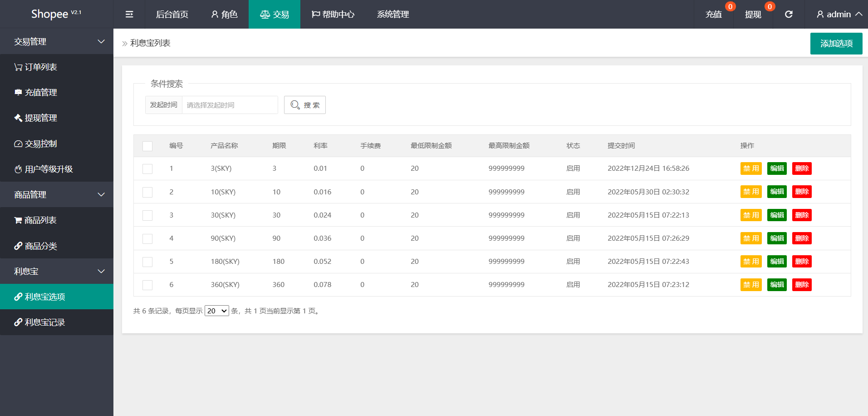
Task: Click 编辑 for the 10(SKY) row
Action: click(777, 192)
